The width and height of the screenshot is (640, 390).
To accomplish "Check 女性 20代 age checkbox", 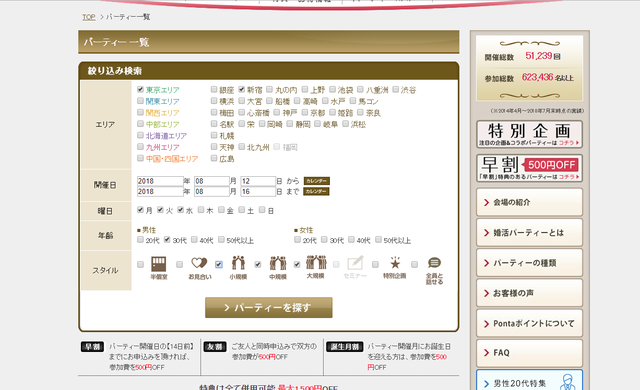I will (x=298, y=239).
